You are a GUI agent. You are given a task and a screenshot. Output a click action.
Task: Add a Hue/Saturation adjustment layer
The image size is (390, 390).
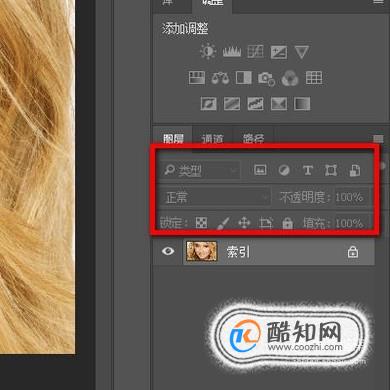tap(197, 78)
